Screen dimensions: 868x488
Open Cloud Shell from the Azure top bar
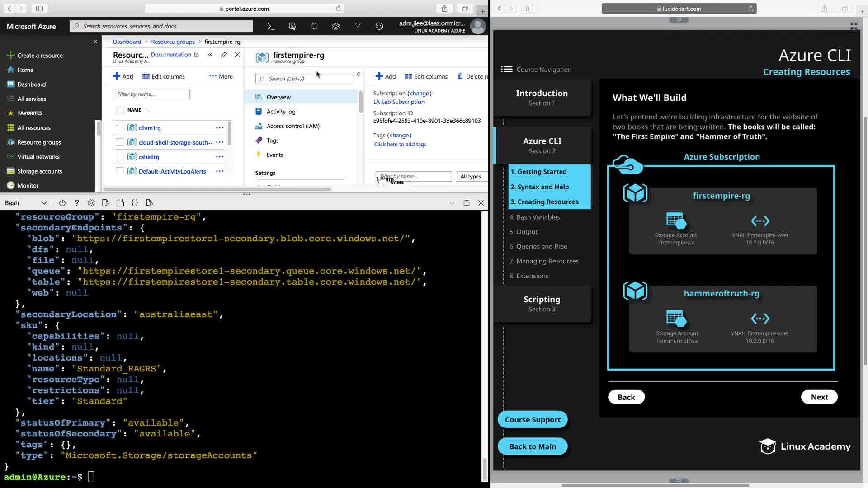[270, 26]
